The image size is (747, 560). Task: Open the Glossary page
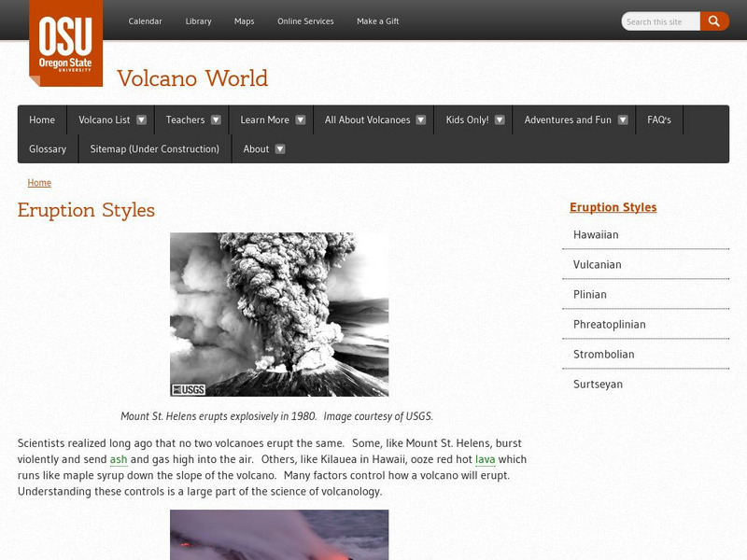tap(48, 148)
